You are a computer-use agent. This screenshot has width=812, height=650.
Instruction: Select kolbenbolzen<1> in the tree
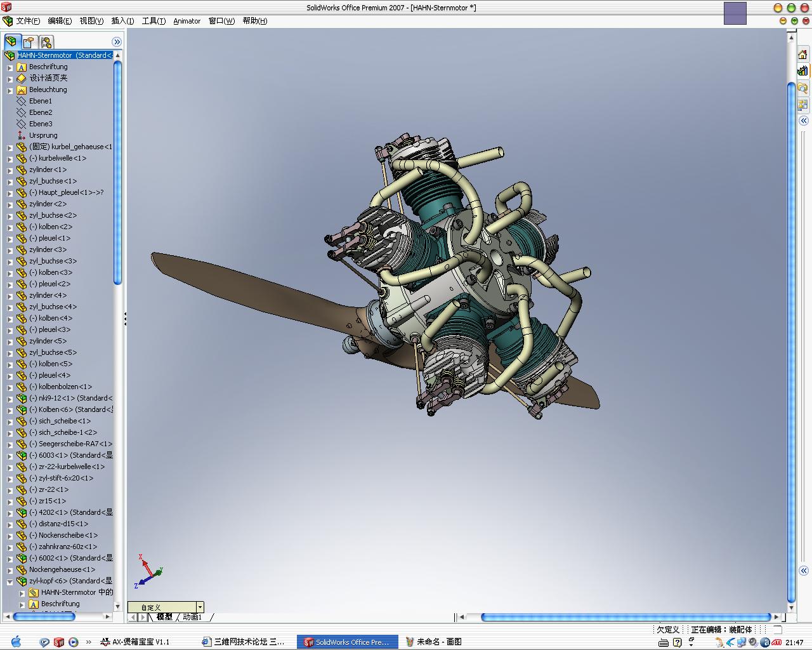[x=60, y=387]
